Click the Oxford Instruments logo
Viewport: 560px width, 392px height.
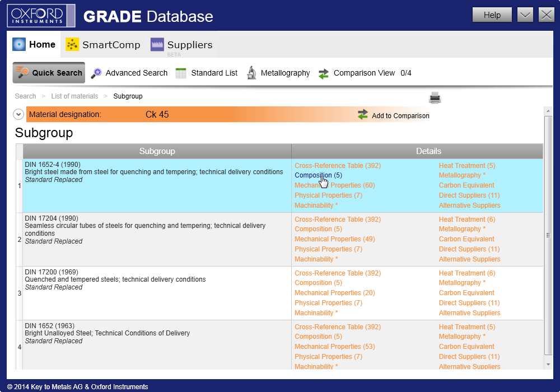pyautogui.click(x=41, y=16)
